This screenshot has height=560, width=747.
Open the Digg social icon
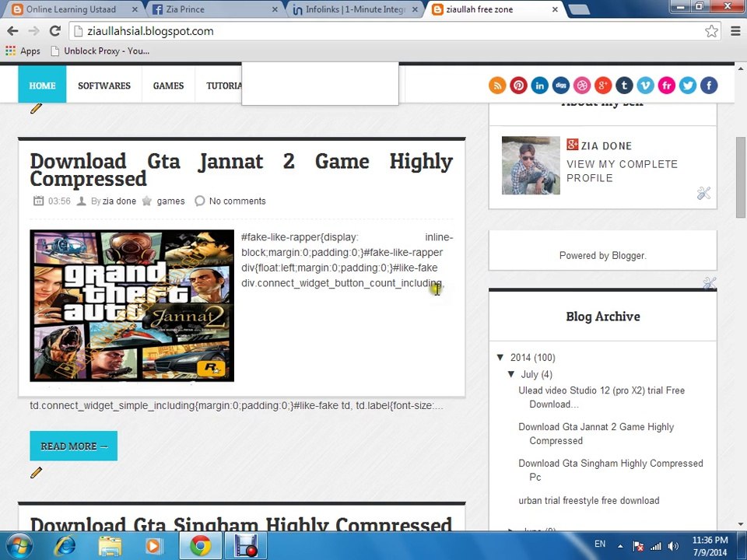[x=561, y=86]
